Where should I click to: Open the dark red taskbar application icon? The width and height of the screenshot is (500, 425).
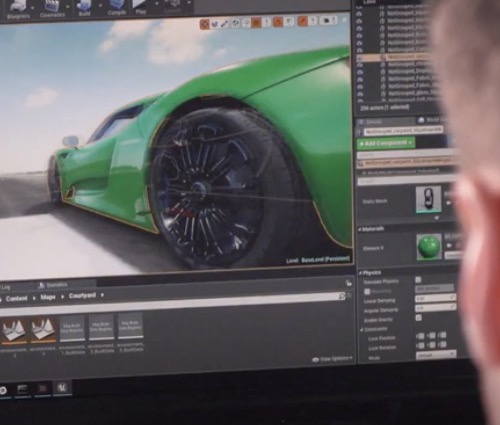(42, 388)
